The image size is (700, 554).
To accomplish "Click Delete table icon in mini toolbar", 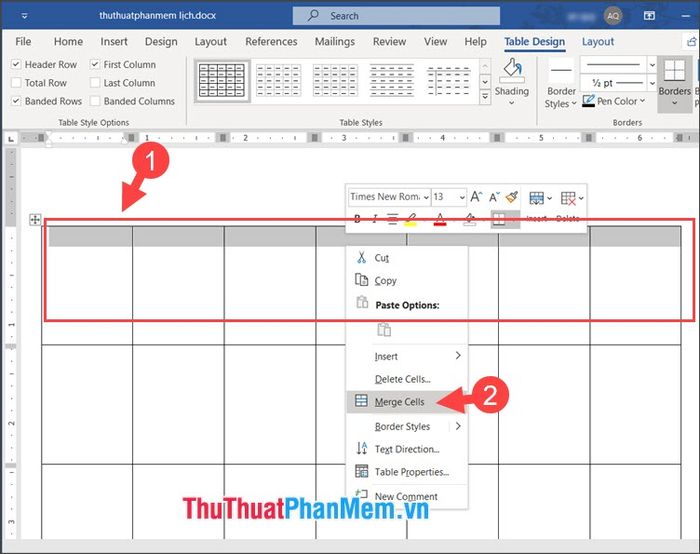I will (x=568, y=198).
